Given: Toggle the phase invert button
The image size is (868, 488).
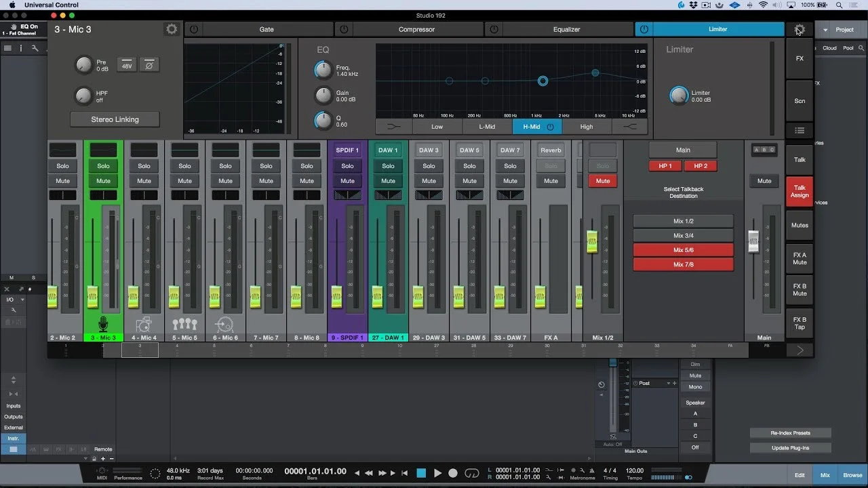Looking at the screenshot, I should tap(149, 65).
